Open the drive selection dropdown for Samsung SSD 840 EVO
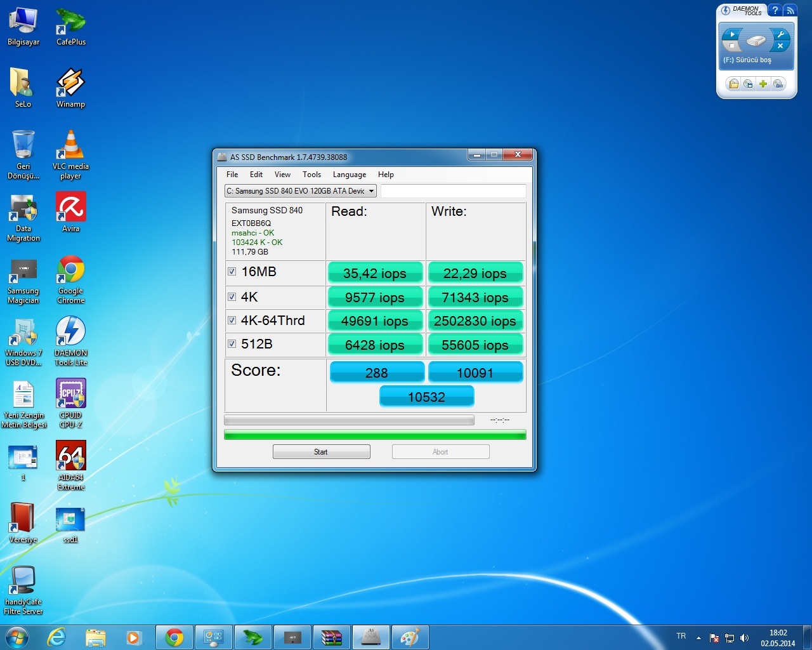This screenshot has width=812, height=650. point(301,191)
